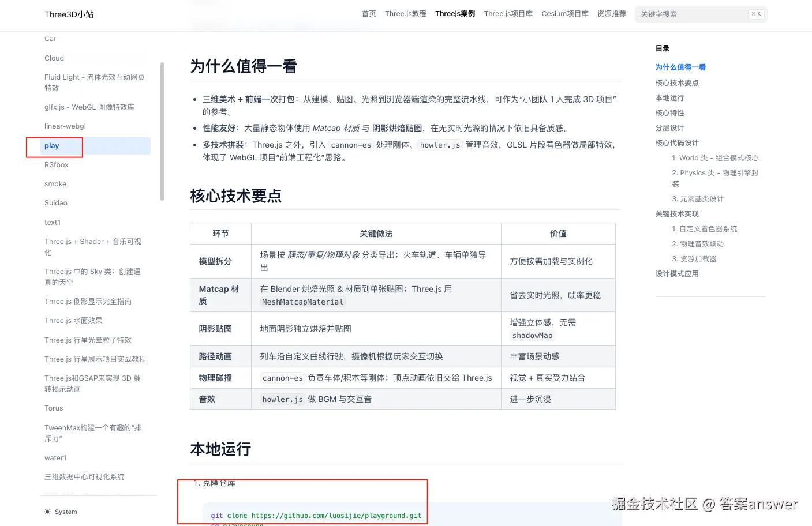
Task: Click the Three3D小站 site logo
Action: pos(69,14)
